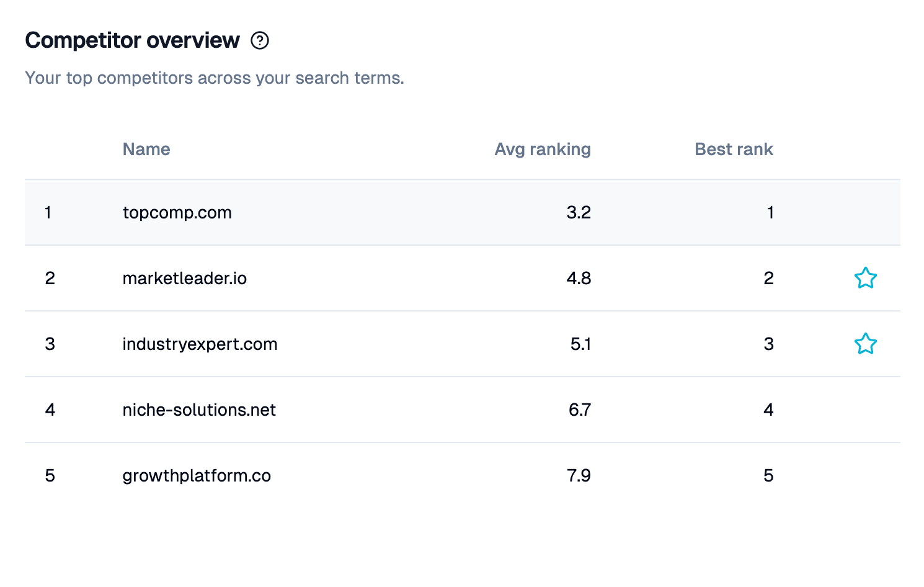This screenshot has width=924, height=587.
Task: Click the industryexpert.com domain name
Action: coord(200,344)
